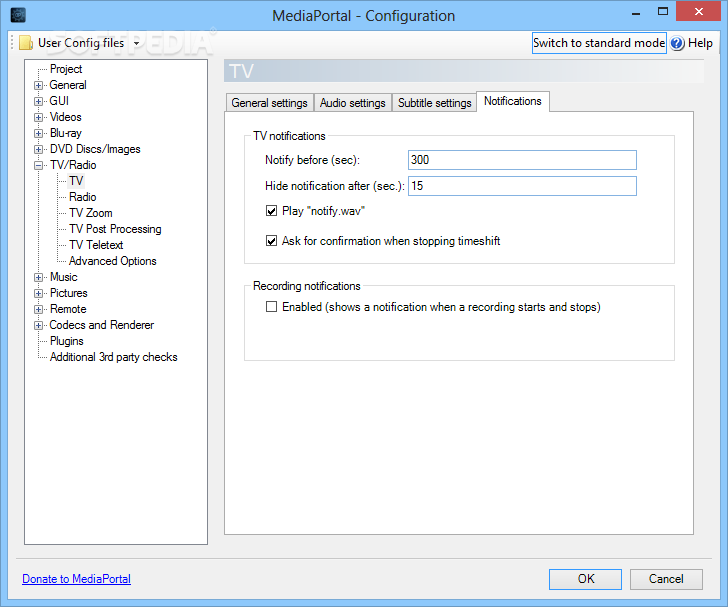
Task: Expand the Codecs and Renderer node
Action: click(39, 325)
